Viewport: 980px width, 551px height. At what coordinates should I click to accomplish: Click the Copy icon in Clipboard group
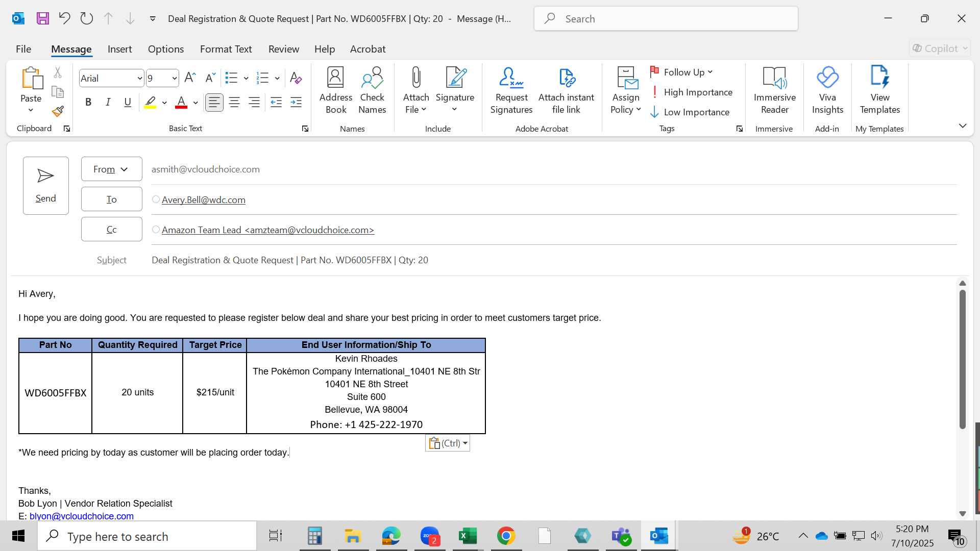coord(58,92)
